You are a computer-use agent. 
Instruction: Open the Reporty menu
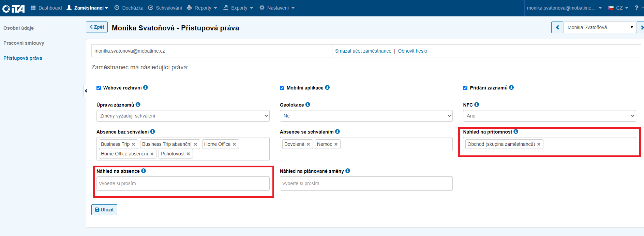click(x=202, y=8)
